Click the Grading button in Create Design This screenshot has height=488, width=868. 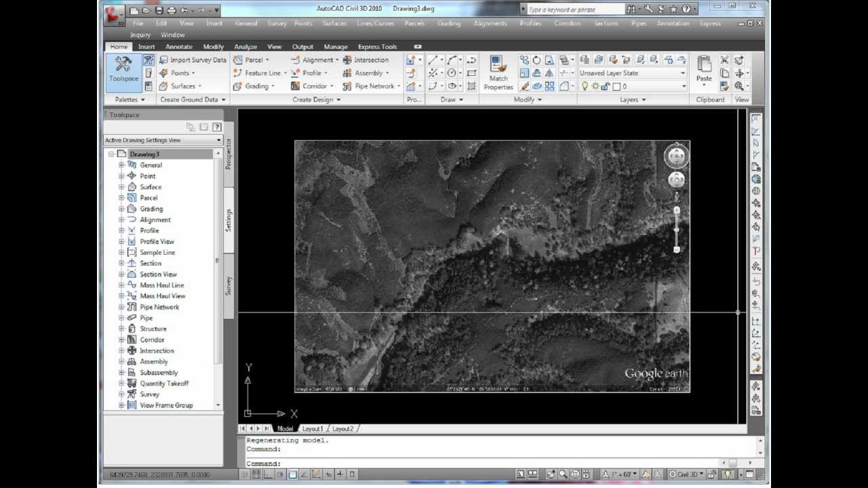252,86
